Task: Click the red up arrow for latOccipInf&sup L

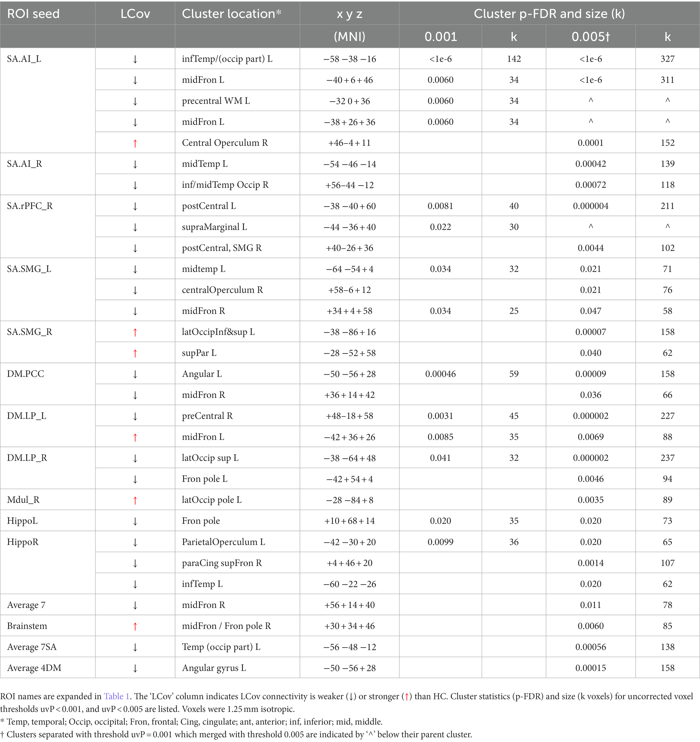Action: click(135, 332)
